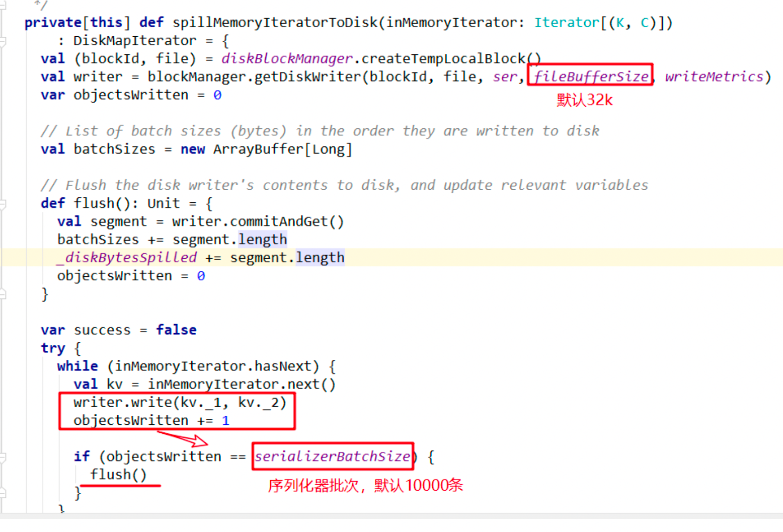
Task: Click the Iterator type in the method signature
Action: (567, 23)
